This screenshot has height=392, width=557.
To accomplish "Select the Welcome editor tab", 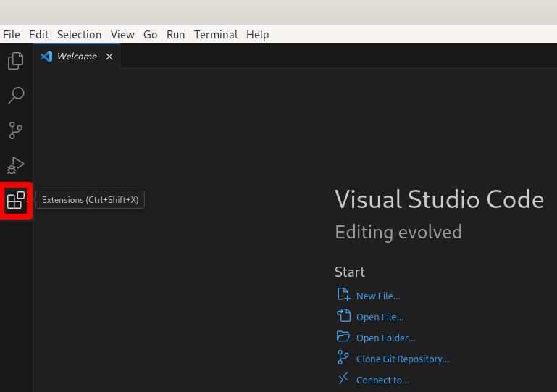I will 76,57.
